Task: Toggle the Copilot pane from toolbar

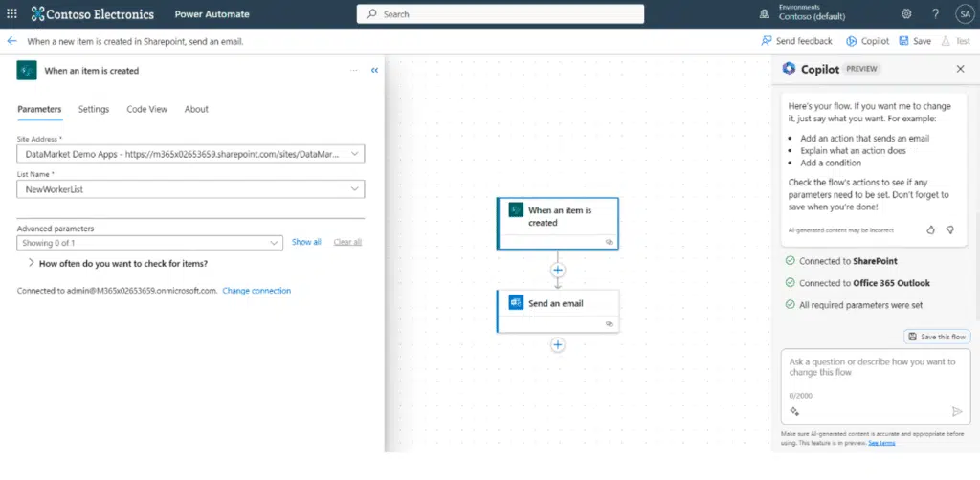Action: 867,41
